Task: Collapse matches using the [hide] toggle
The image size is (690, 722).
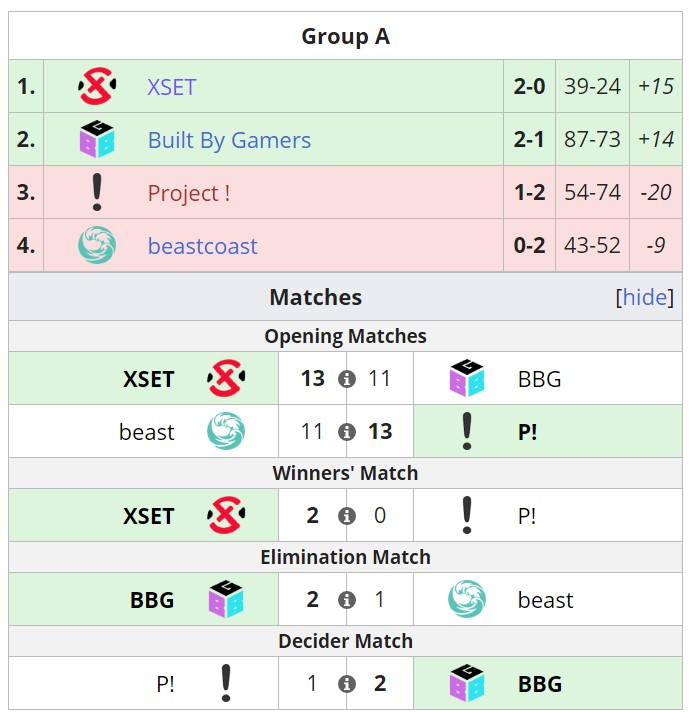Action: tap(644, 297)
